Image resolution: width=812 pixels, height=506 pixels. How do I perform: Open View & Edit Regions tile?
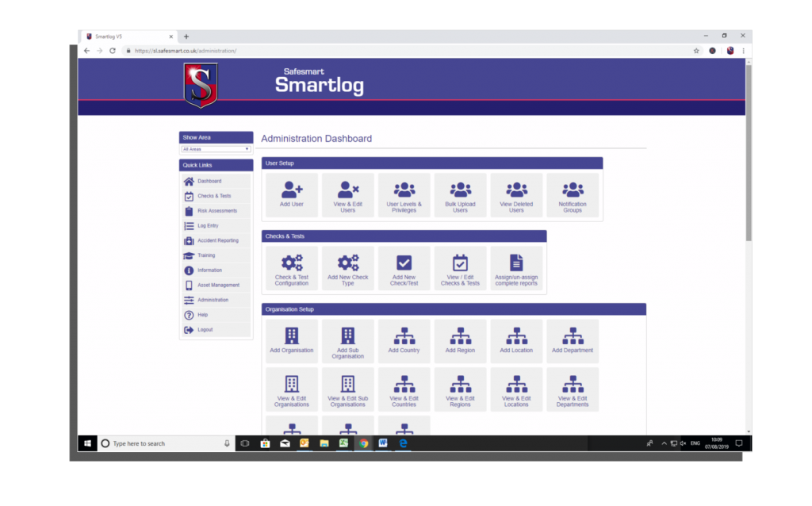coord(460,389)
